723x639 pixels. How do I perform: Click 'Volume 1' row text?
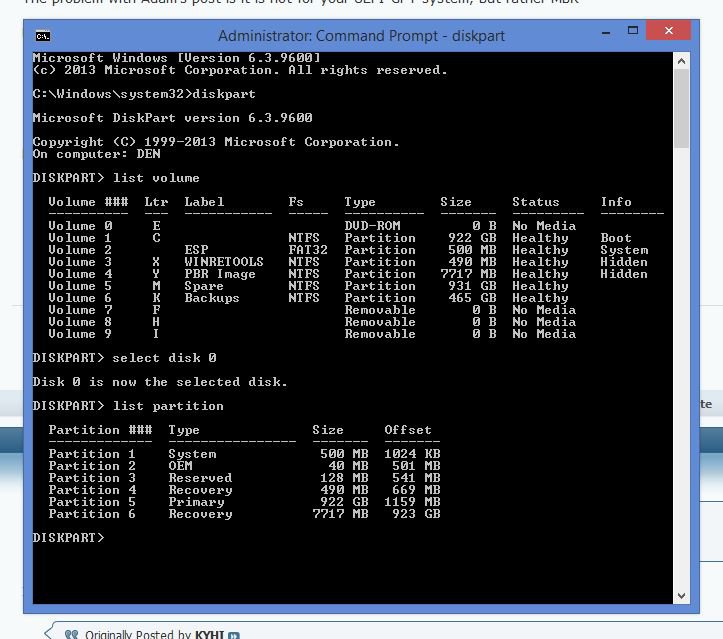pos(80,238)
